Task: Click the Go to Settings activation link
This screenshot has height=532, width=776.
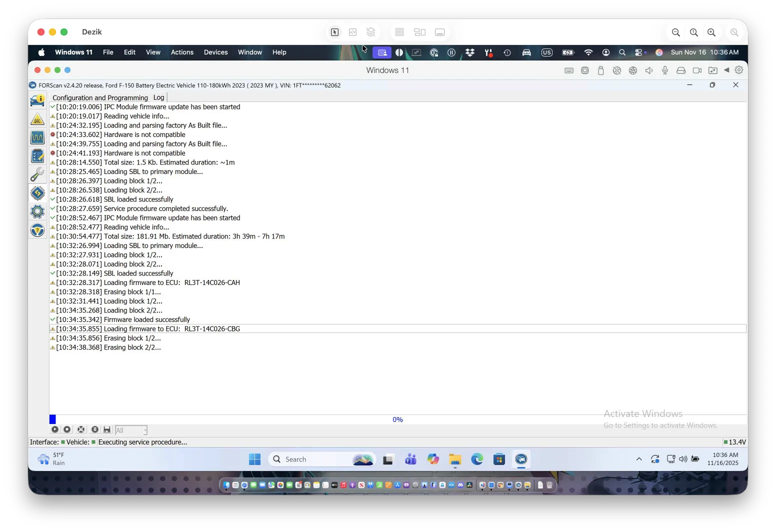Action: point(660,425)
